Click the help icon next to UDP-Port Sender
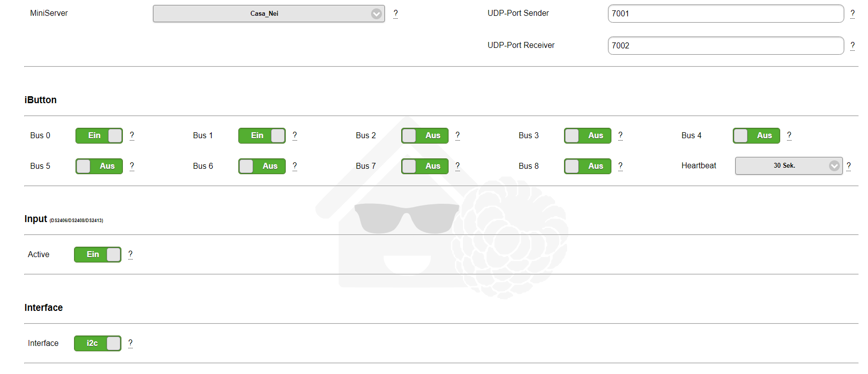Screen dimensions: 868x374 click(852, 13)
